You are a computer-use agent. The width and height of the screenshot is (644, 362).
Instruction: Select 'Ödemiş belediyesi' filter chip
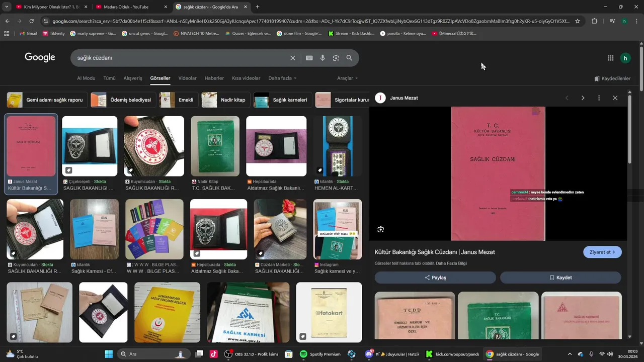[x=124, y=100]
